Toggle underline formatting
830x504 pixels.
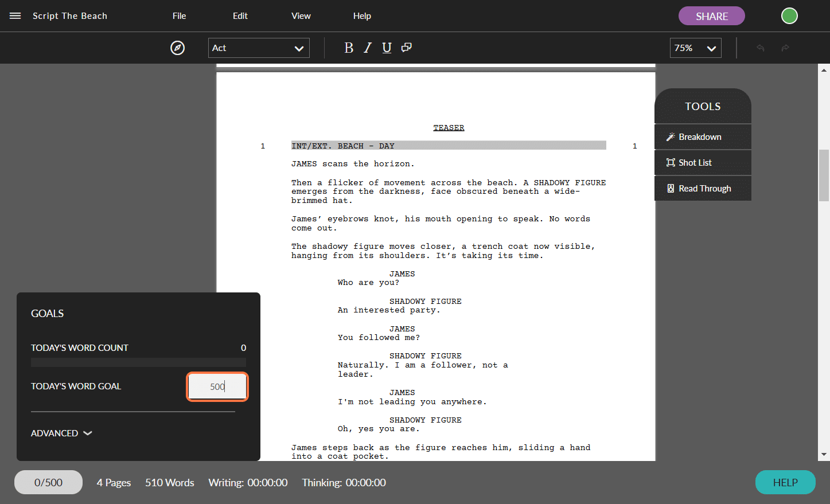(x=386, y=48)
